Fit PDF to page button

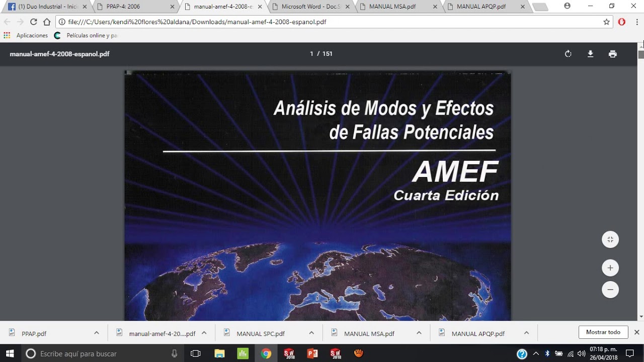[610, 239]
